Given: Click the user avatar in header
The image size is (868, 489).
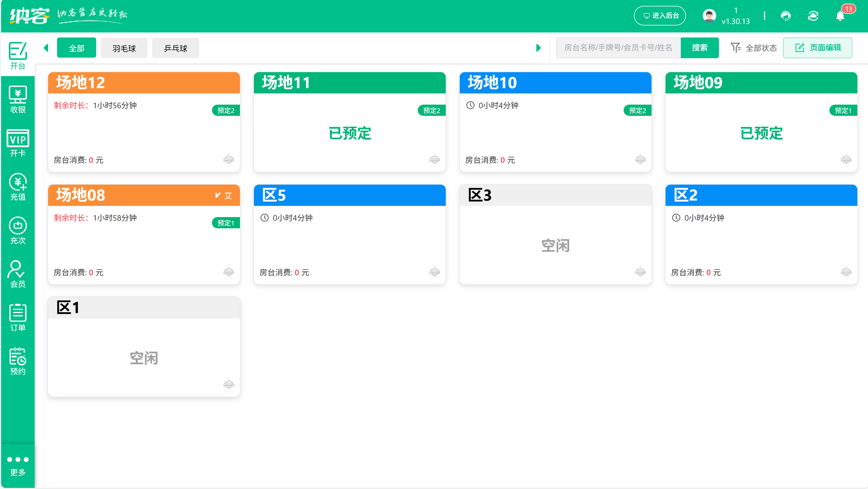Looking at the screenshot, I should point(709,15).
